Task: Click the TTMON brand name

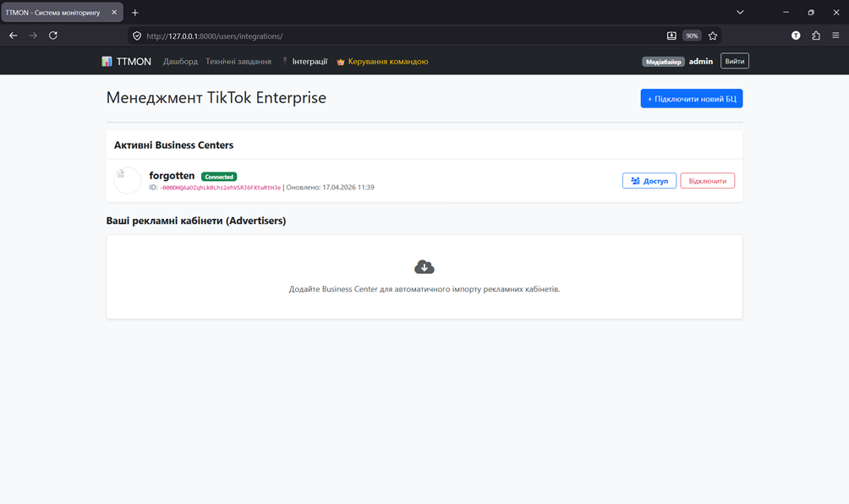Action: pos(134,62)
